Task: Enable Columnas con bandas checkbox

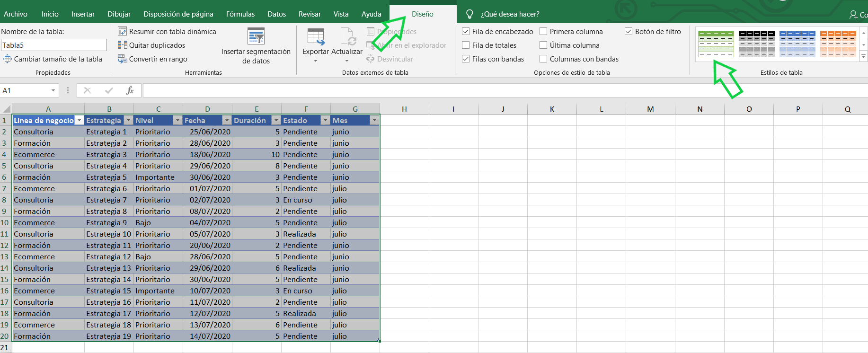Action: (x=543, y=59)
